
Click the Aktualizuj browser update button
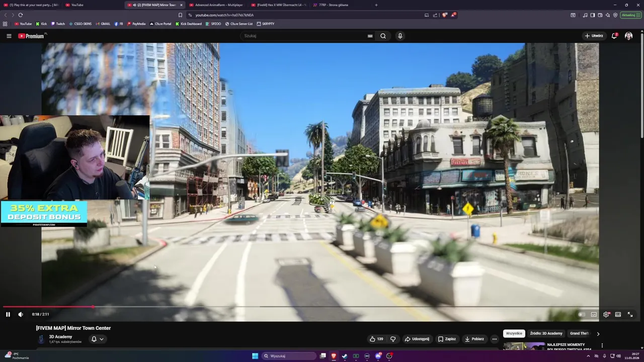click(630, 15)
